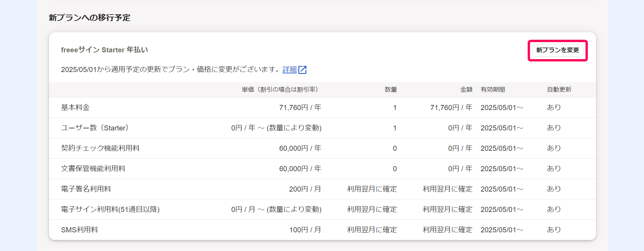Select the 電子署名利用料 row label
The image size is (644, 251).
(x=86, y=189)
